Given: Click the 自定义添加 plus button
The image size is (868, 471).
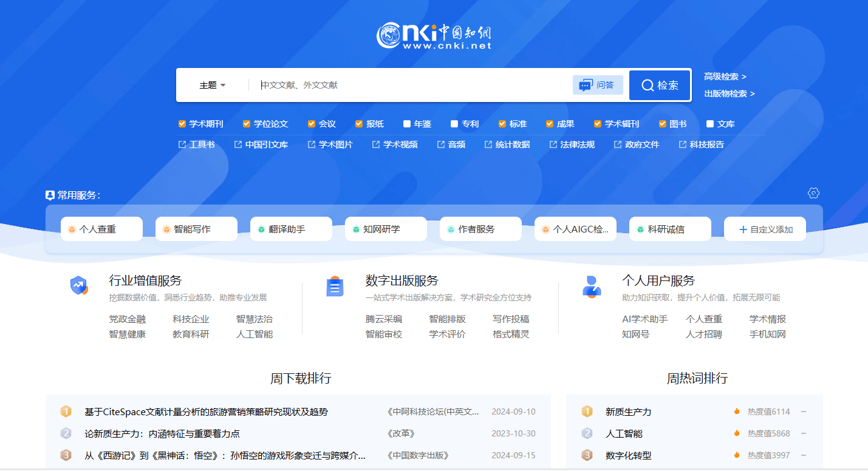Looking at the screenshot, I should [765, 229].
